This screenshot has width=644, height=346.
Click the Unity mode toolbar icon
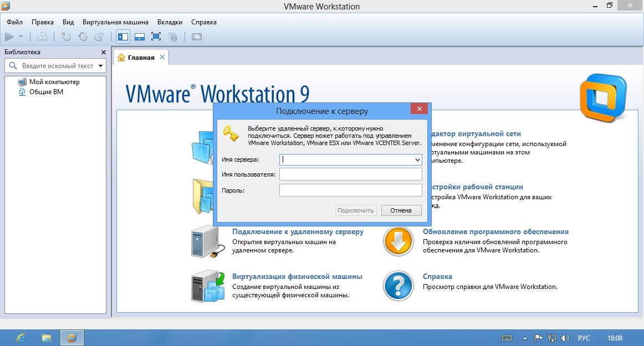(173, 37)
